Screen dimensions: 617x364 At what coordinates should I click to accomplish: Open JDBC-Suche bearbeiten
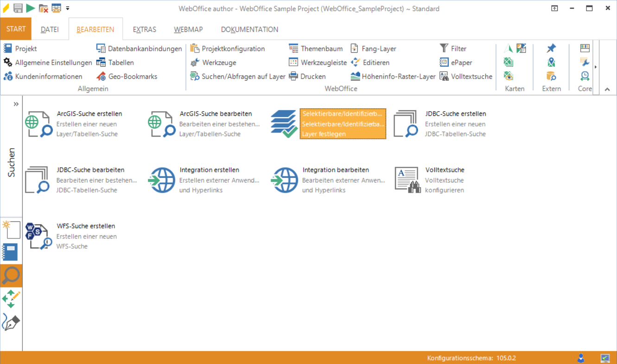pos(81,180)
